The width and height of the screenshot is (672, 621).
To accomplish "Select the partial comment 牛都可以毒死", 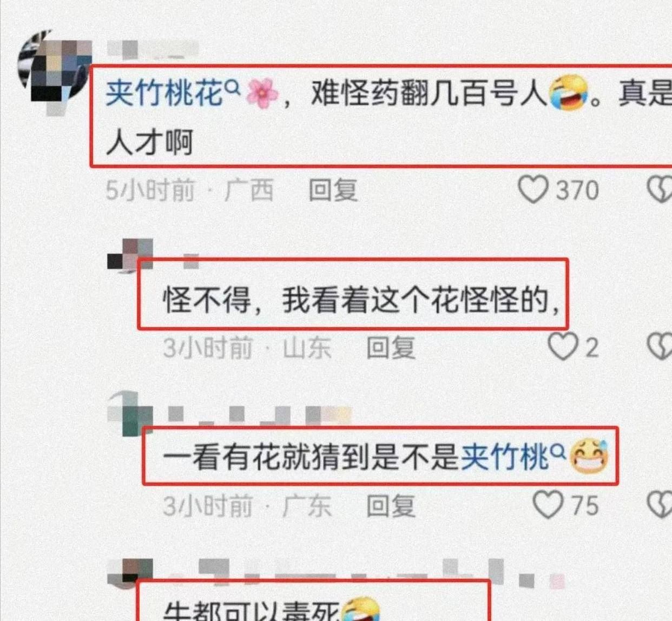I will pyautogui.click(x=252, y=611).
